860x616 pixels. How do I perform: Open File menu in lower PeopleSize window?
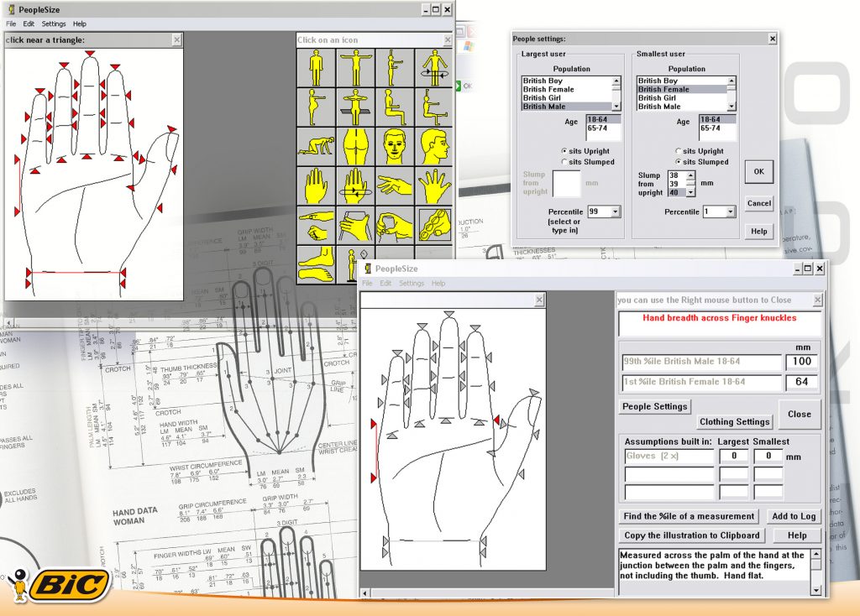367,284
